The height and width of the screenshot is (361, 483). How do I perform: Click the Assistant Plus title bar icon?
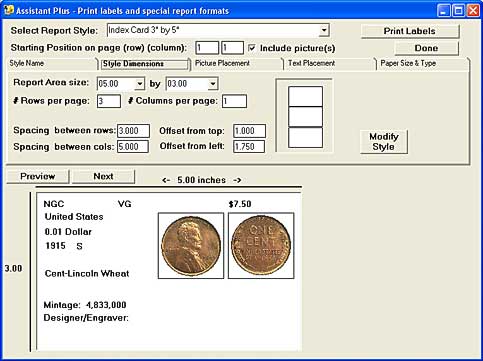(x=9, y=10)
